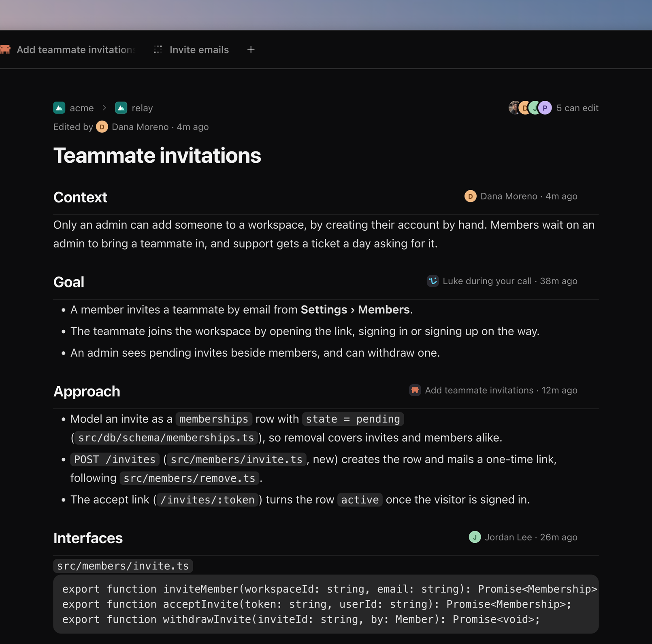This screenshot has height=644, width=652.
Task: Click the photo avatar in the editors group
Action: (x=514, y=108)
